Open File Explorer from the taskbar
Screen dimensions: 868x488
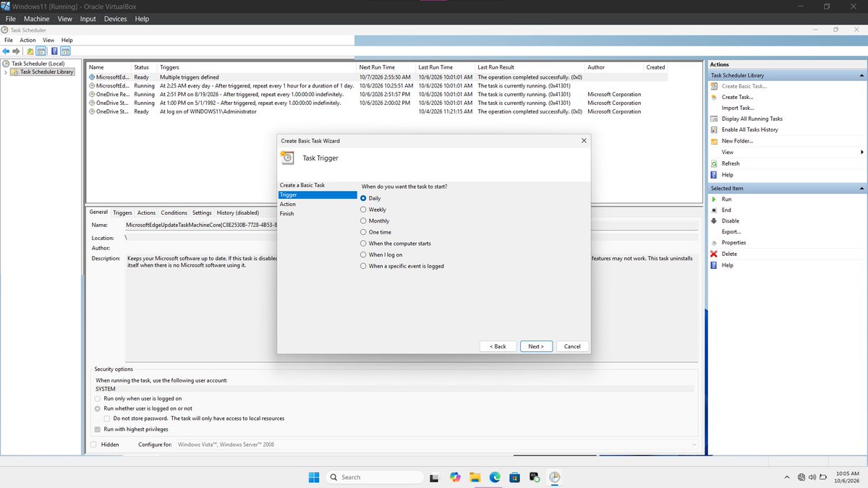[475, 477]
